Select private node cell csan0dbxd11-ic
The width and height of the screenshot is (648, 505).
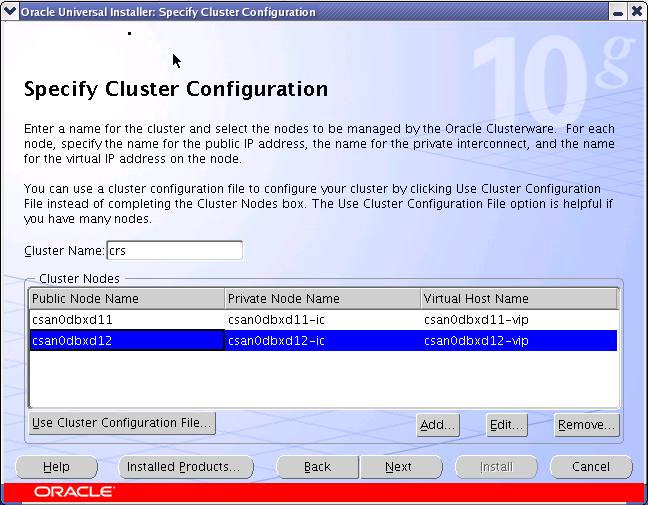pos(323,319)
